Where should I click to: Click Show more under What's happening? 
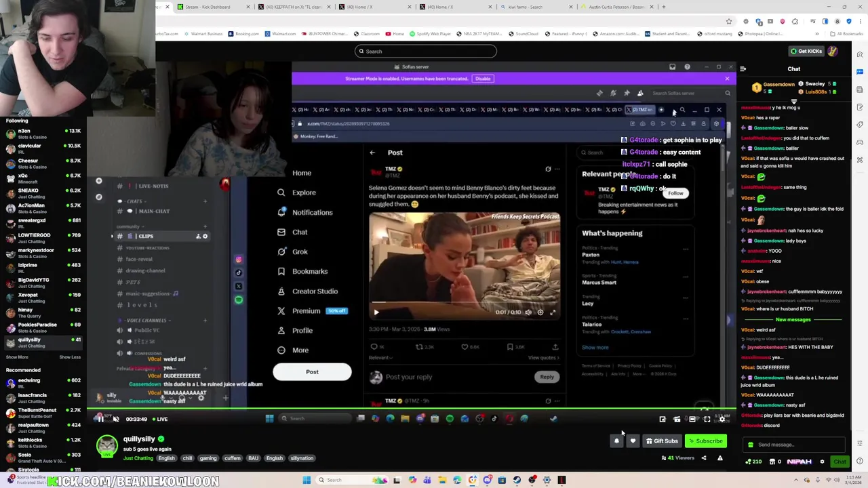pyautogui.click(x=595, y=347)
